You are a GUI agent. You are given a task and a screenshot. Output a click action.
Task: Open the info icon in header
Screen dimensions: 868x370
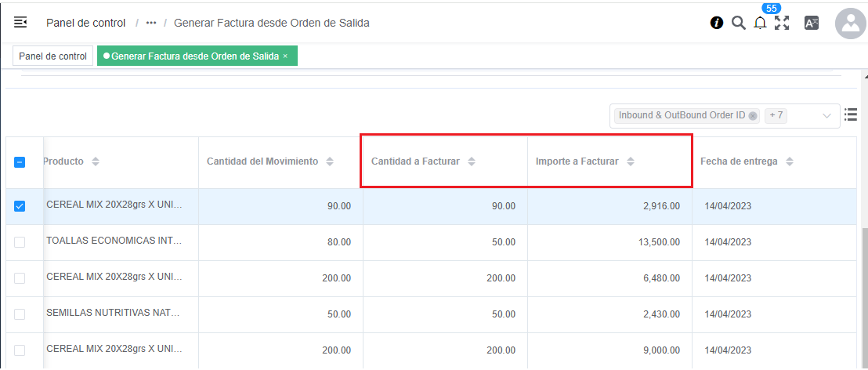pyautogui.click(x=716, y=23)
